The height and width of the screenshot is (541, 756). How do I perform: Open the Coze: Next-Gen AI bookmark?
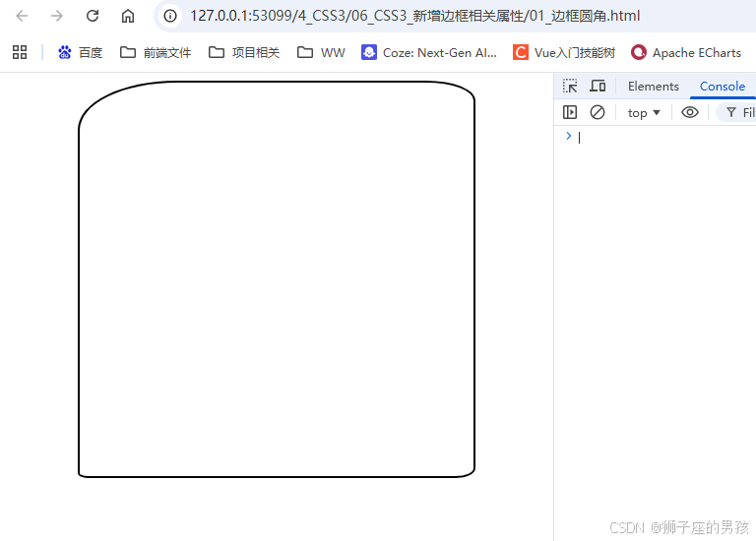click(428, 52)
